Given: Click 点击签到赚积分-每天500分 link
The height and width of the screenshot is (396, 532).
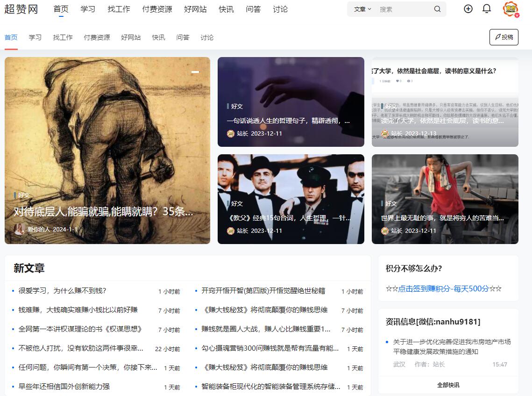Looking at the screenshot, I should (x=443, y=288).
